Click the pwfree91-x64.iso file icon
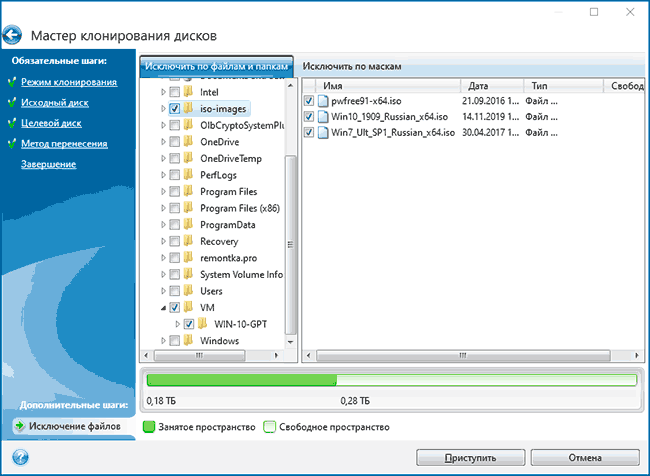The height and width of the screenshot is (476, 650). [x=323, y=102]
